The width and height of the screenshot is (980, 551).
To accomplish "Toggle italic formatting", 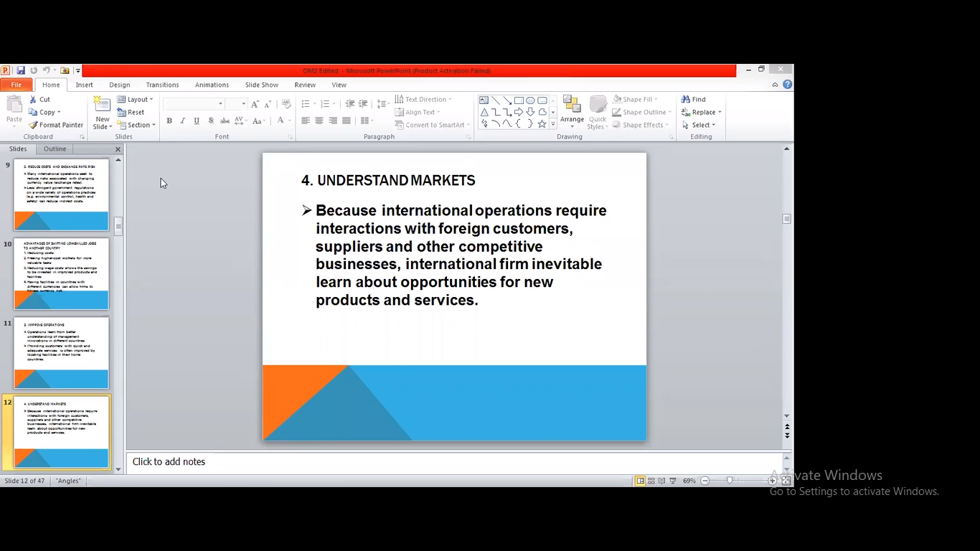I will (183, 121).
